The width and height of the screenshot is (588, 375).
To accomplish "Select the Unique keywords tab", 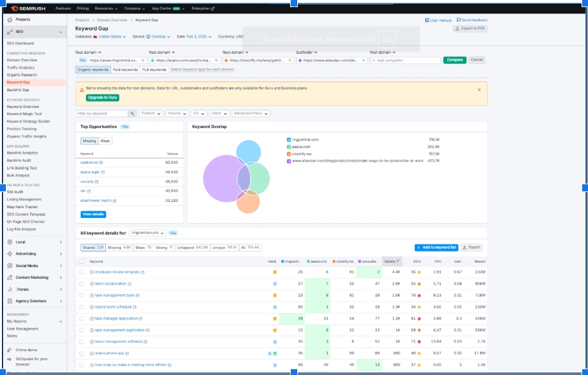I will click(x=225, y=248).
